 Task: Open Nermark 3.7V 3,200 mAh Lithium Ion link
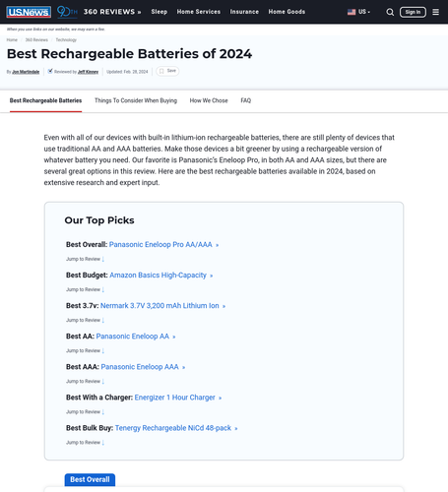[x=162, y=306]
